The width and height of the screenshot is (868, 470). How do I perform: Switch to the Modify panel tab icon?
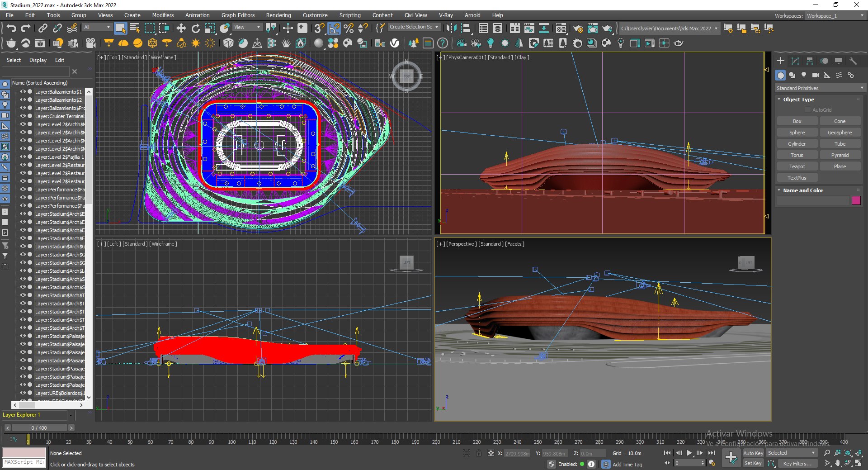(795, 61)
